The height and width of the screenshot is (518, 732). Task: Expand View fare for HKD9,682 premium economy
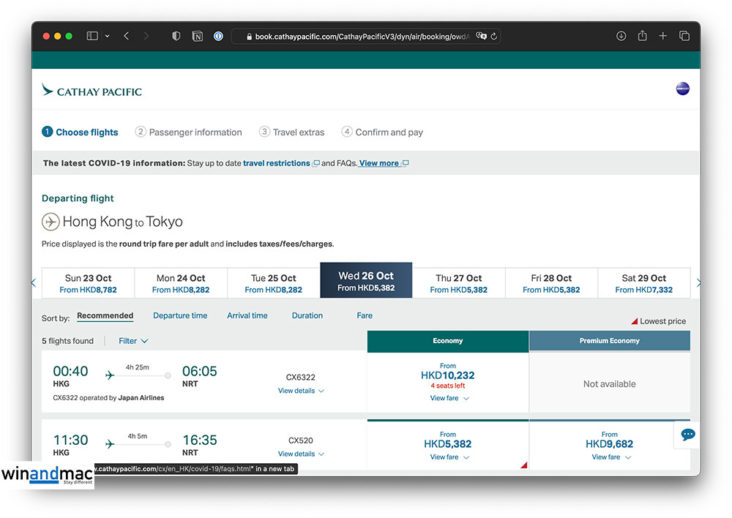(x=610, y=457)
